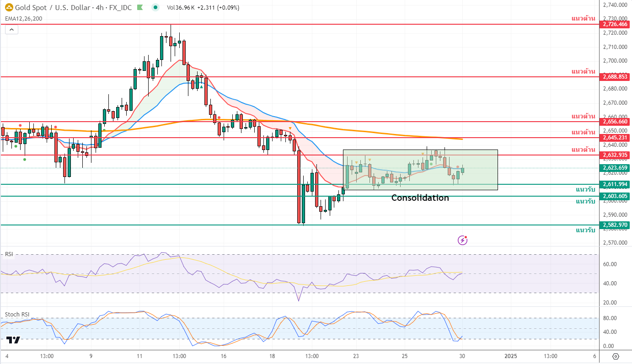Screen dimensions: 632x364
Task: Click the 2,726.466 resistance price tag
Action: [615, 24]
